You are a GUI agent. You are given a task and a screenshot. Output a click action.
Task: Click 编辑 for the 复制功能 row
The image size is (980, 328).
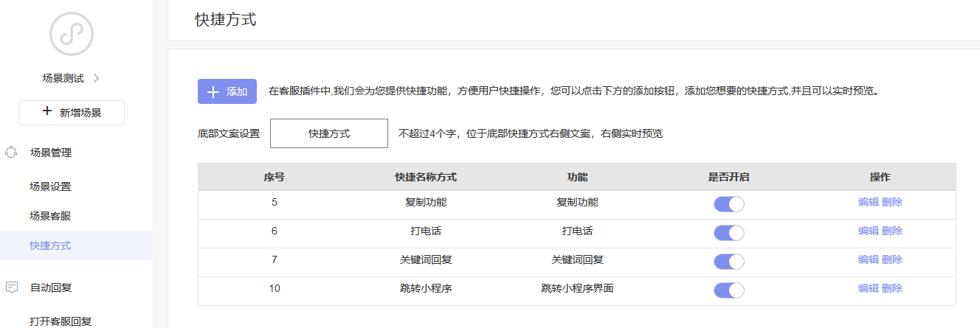tap(869, 202)
